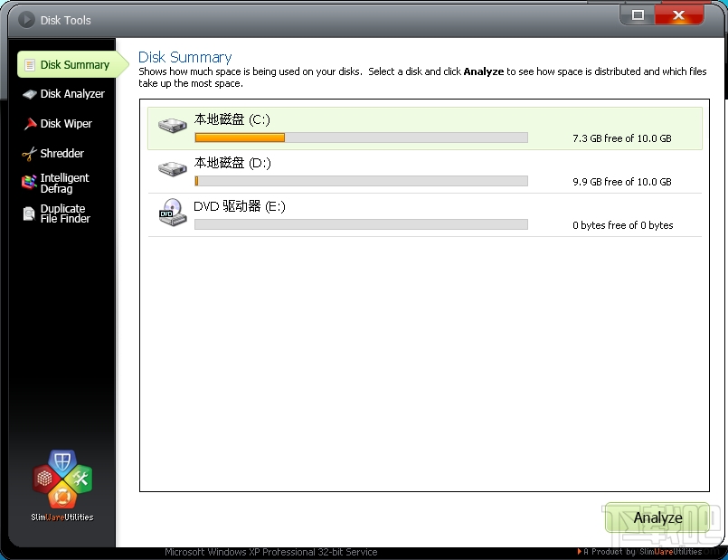Click the Disk Wiper red icon
The width and height of the screenshot is (728, 560).
[30, 124]
